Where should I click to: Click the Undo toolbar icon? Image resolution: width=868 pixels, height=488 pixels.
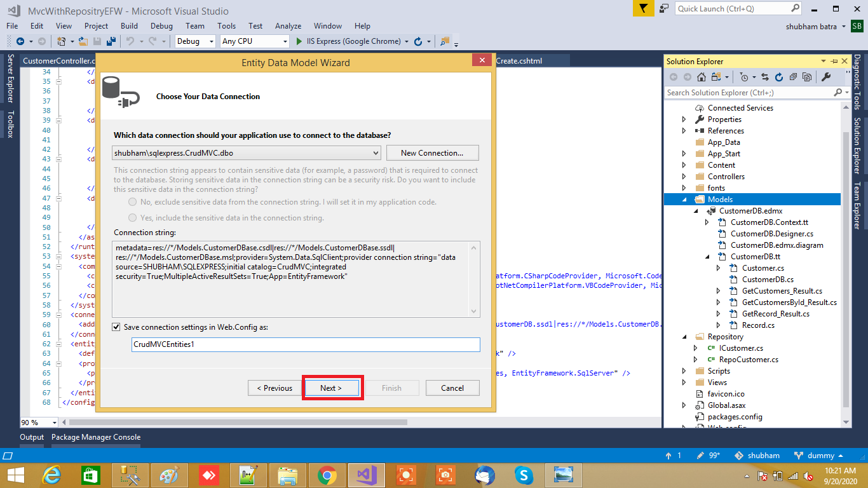(130, 41)
